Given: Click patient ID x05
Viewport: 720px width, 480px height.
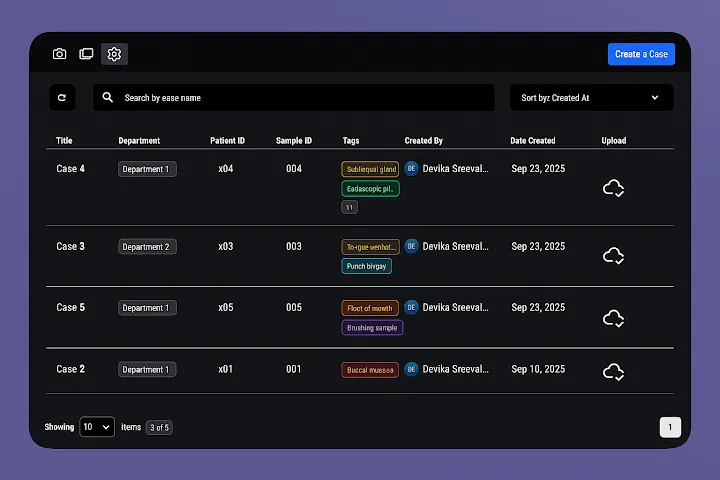Looking at the screenshot, I should tap(225, 307).
